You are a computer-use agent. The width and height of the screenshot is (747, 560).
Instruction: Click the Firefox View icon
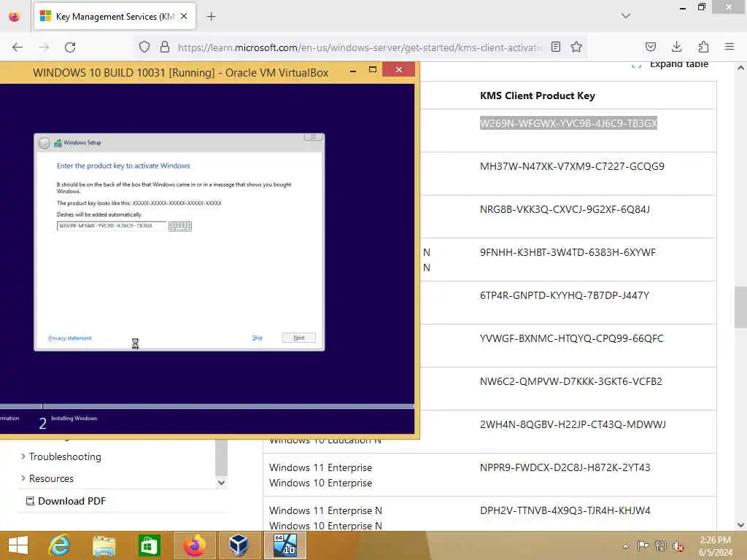pyautogui.click(x=15, y=17)
